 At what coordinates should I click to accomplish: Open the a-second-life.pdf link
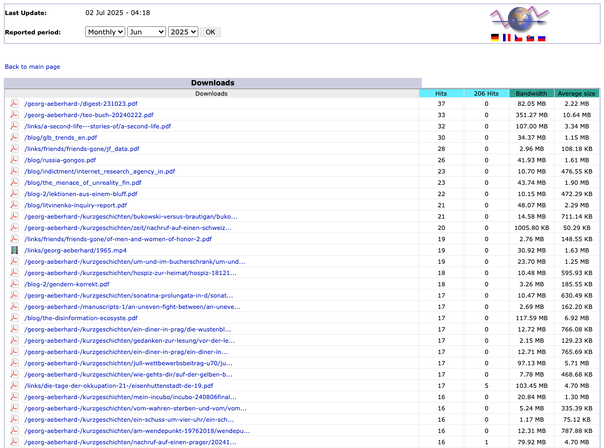97,126
